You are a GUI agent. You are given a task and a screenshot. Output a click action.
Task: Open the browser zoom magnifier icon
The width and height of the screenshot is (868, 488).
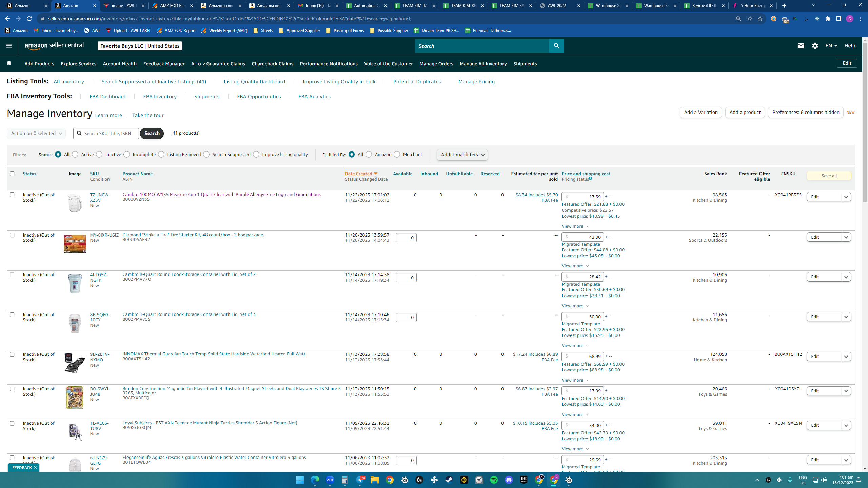[738, 19]
